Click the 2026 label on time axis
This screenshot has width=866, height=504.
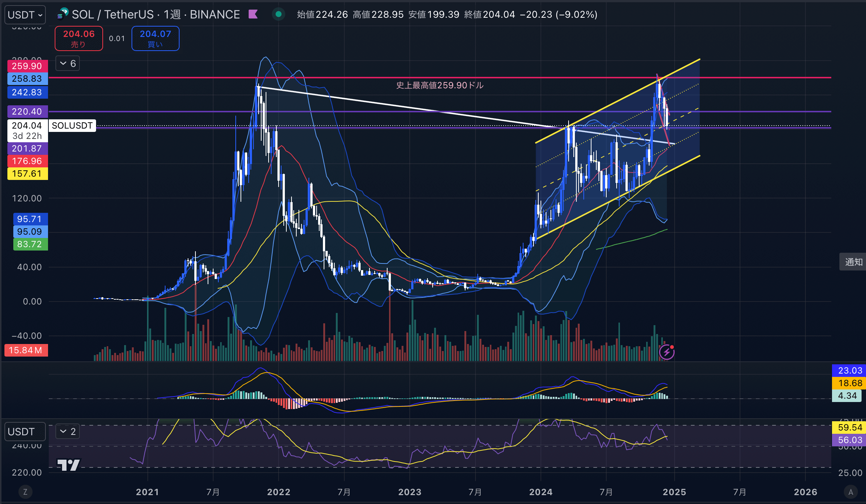tap(805, 492)
